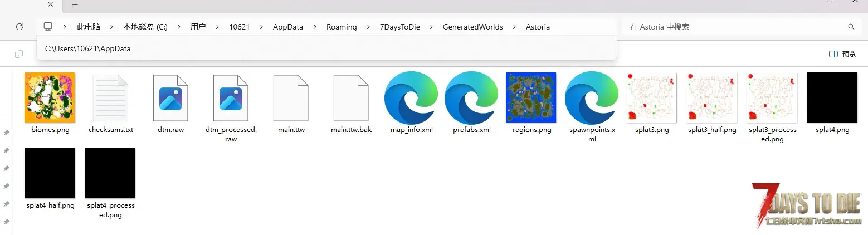868x235 pixels.
Task: Select the main.ttw file icon
Action: coord(291,97)
